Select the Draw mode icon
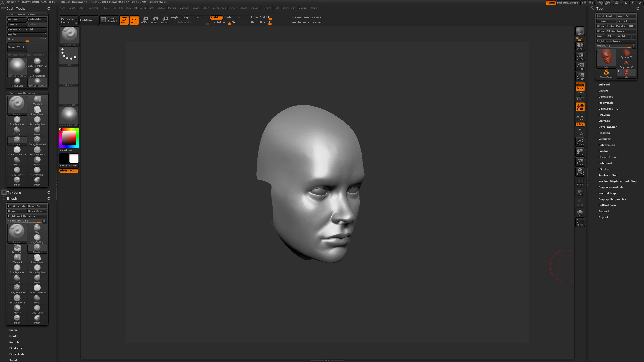Image resolution: width=644 pixels, height=362 pixels. pyautogui.click(x=134, y=20)
